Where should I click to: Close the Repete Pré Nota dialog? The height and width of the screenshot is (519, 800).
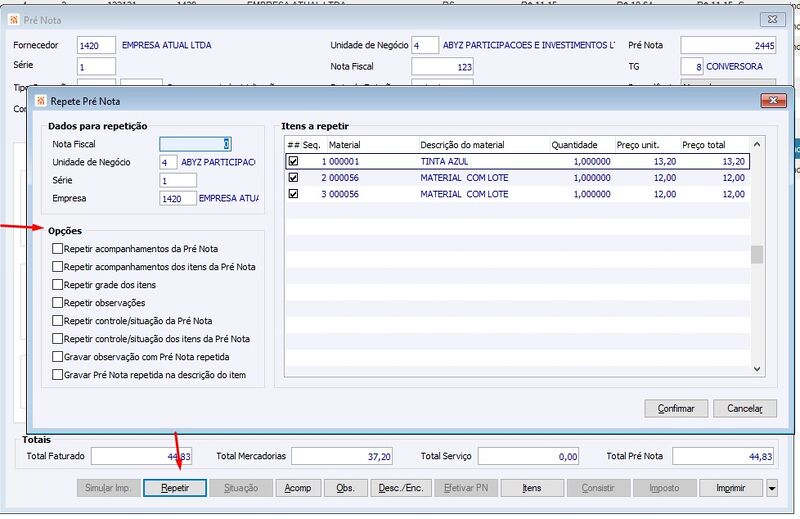pos(773,100)
